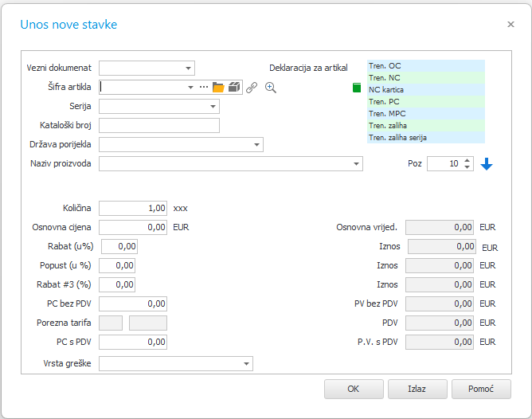This screenshot has height=419, width=532.
Task: Click the second Porezna tarifa box
Action: (x=148, y=323)
